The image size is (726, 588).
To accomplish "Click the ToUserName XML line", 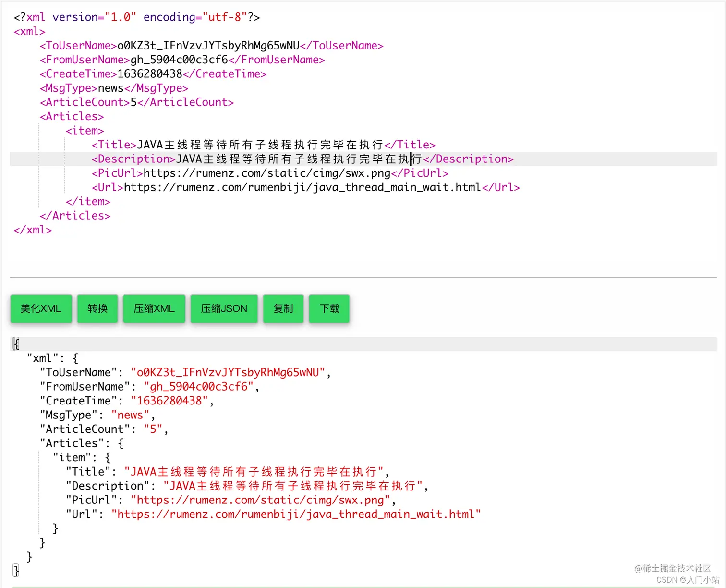I will click(x=211, y=46).
